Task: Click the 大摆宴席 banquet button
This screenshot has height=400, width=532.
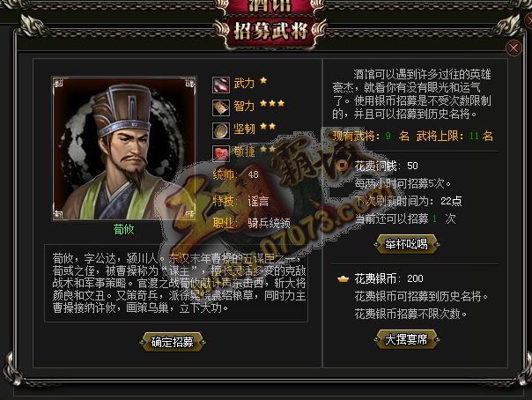Action: [x=406, y=339]
